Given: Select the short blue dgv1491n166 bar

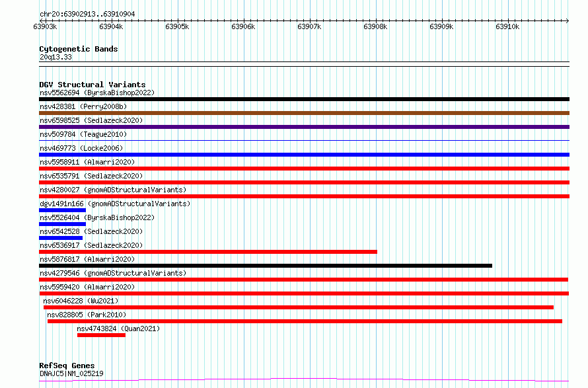Looking at the screenshot, I should 62,210.
